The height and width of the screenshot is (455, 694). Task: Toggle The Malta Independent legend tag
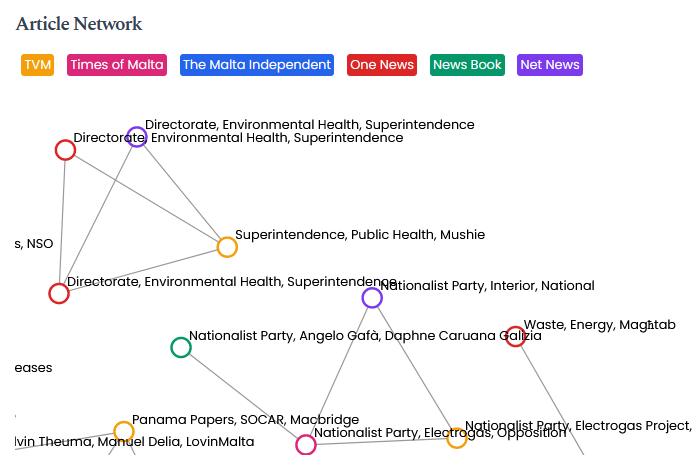pos(257,65)
